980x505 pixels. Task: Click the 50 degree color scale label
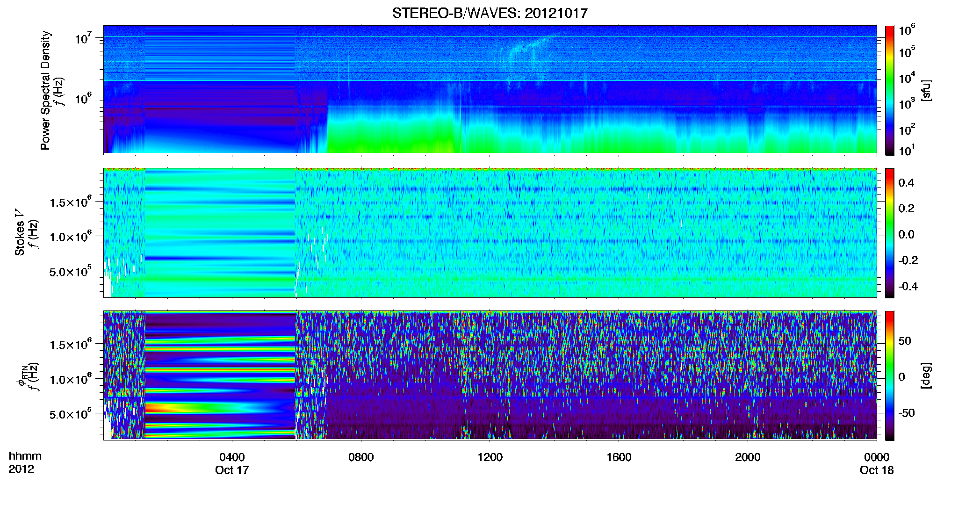(904, 341)
